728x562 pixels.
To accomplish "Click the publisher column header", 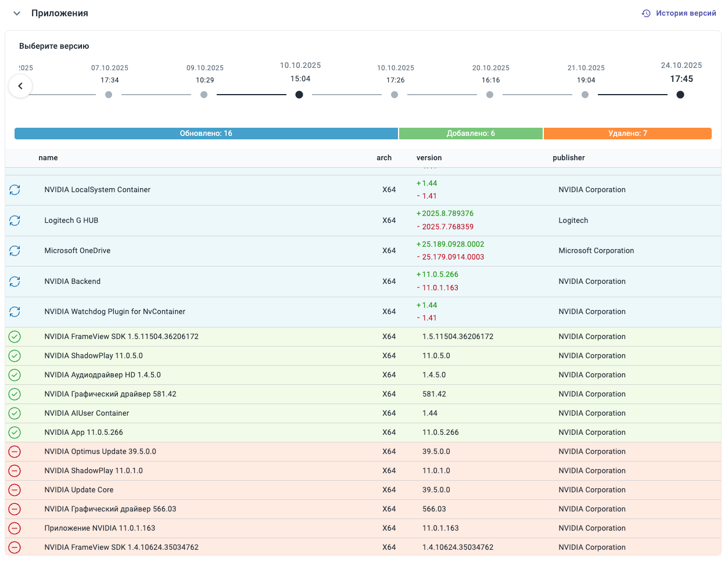I will point(569,158).
